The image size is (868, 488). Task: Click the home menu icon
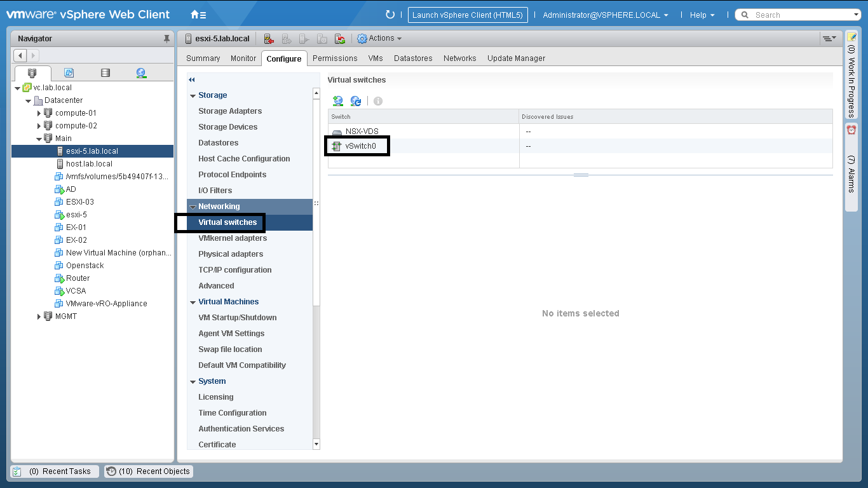coord(198,15)
